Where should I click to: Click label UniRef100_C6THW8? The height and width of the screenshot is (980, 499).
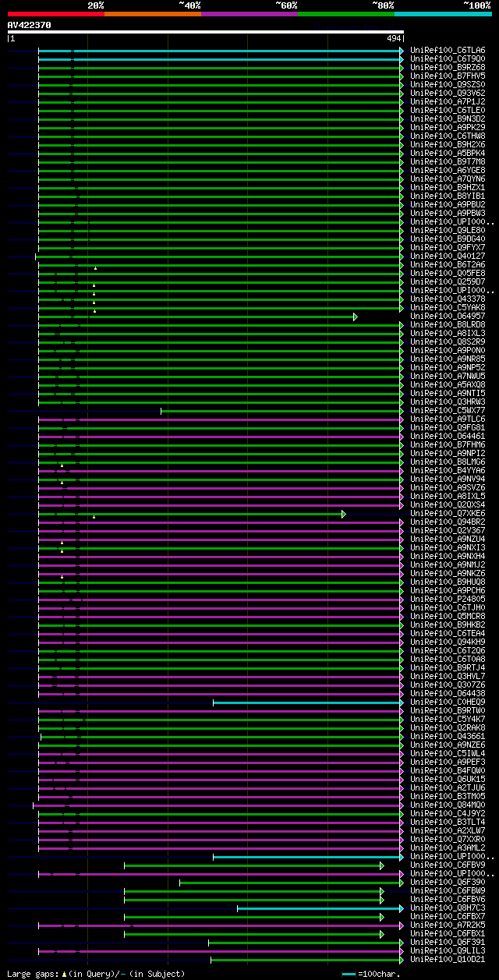448,136
